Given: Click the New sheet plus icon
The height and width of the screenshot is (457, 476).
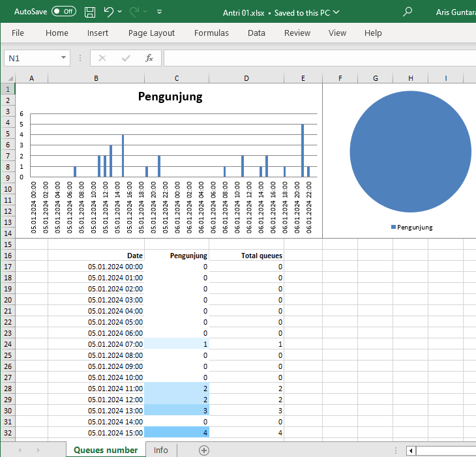Looking at the screenshot, I should 204,450.
